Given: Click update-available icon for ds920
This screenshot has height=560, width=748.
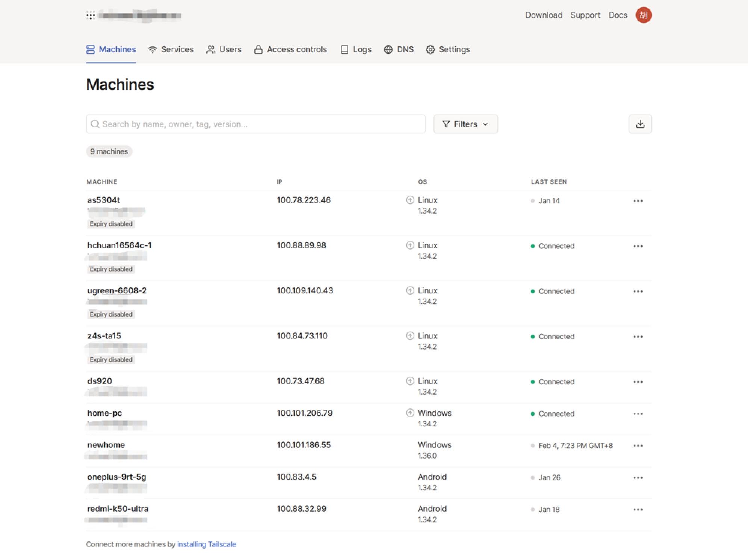Looking at the screenshot, I should pyautogui.click(x=410, y=381).
